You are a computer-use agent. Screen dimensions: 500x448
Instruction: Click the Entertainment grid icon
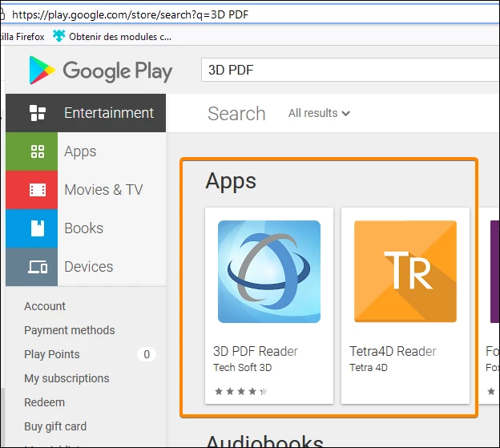click(38, 113)
